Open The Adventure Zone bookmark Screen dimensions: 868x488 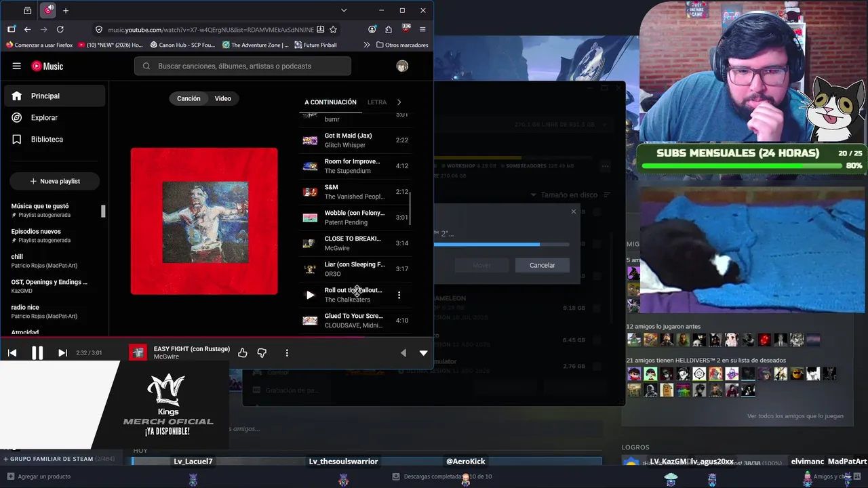coord(256,45)
